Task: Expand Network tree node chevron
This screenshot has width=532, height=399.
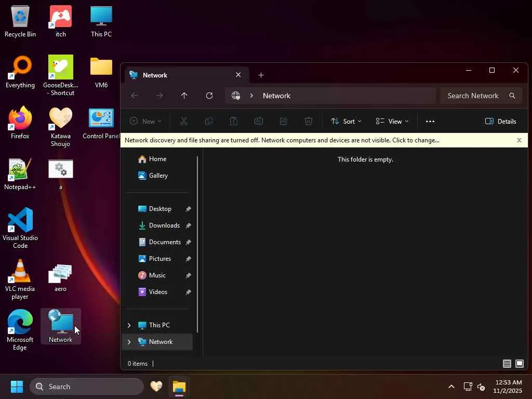Action: point(129,342)
